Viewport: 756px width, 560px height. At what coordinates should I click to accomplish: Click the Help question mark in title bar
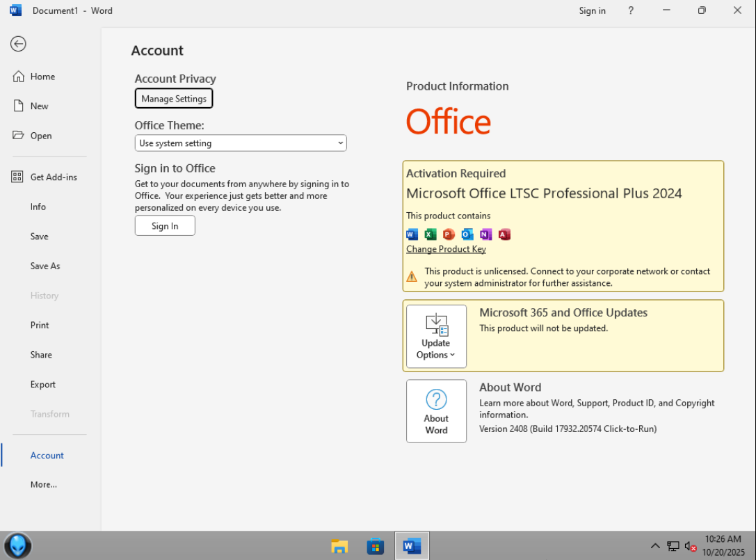631,10
